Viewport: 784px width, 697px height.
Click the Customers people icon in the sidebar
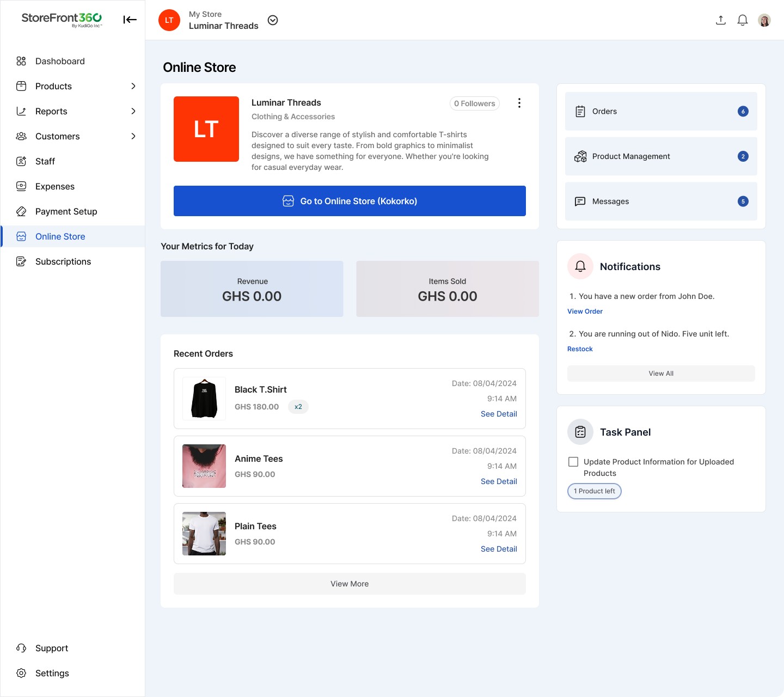tap(21, 136)
